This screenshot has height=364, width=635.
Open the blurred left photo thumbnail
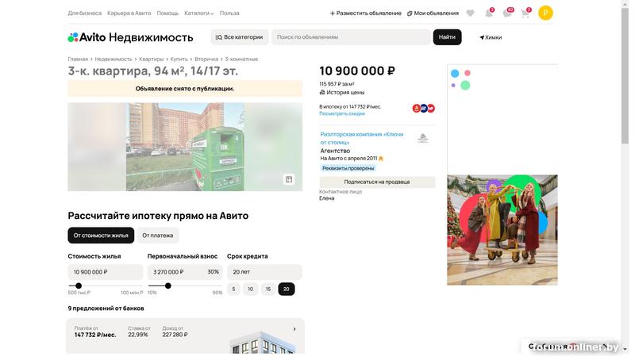(x=97, y=147)
